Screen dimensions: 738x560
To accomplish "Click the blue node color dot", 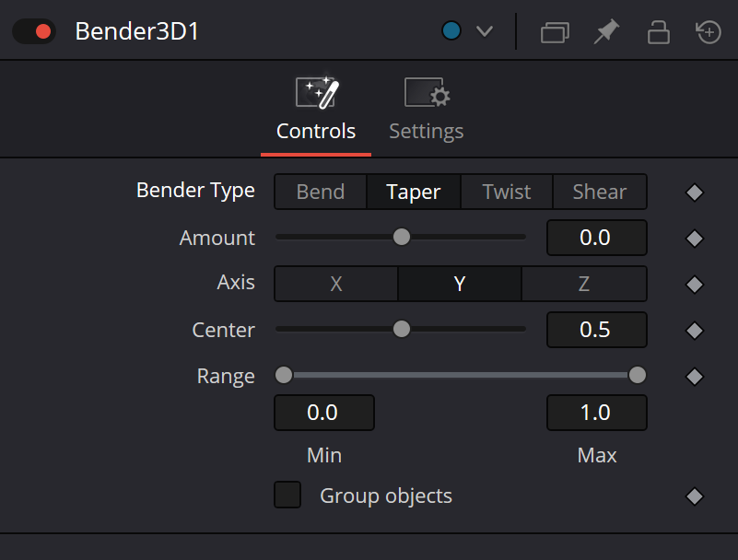I will (451, 31).
